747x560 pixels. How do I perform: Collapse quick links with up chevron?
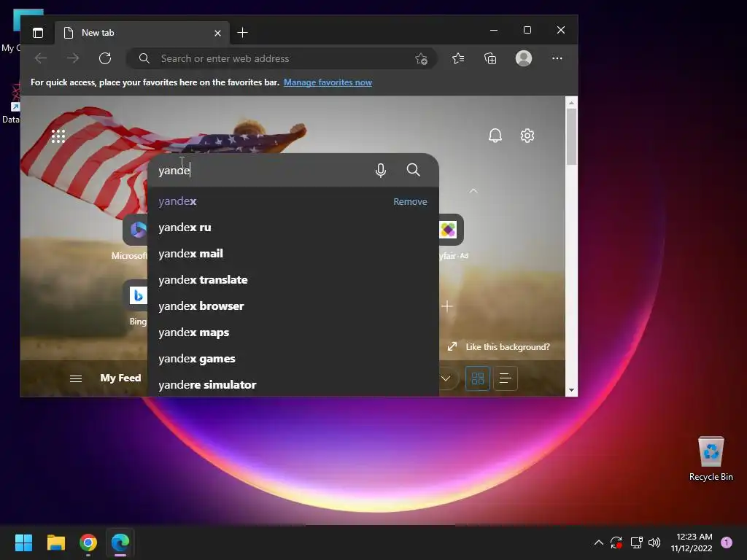[473, 191]
